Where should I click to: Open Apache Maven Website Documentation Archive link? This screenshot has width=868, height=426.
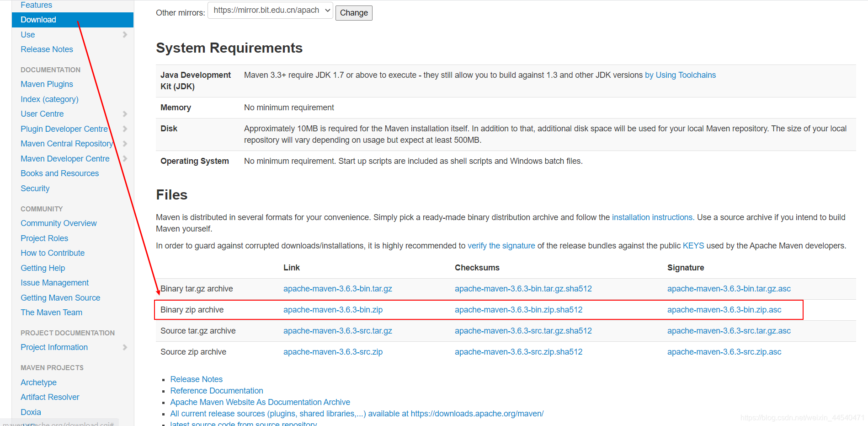(x=260, y=402)
